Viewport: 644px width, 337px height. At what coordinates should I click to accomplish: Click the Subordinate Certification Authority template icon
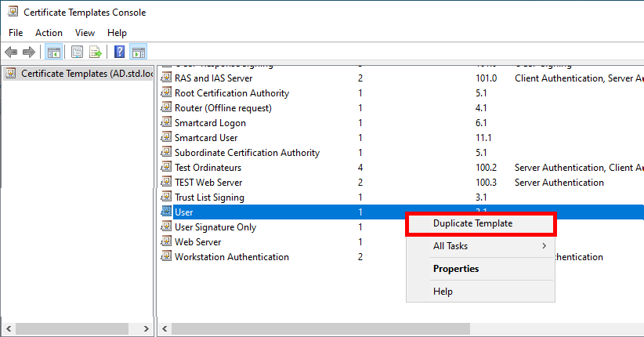pyautogui.click(x=166, y=152)
